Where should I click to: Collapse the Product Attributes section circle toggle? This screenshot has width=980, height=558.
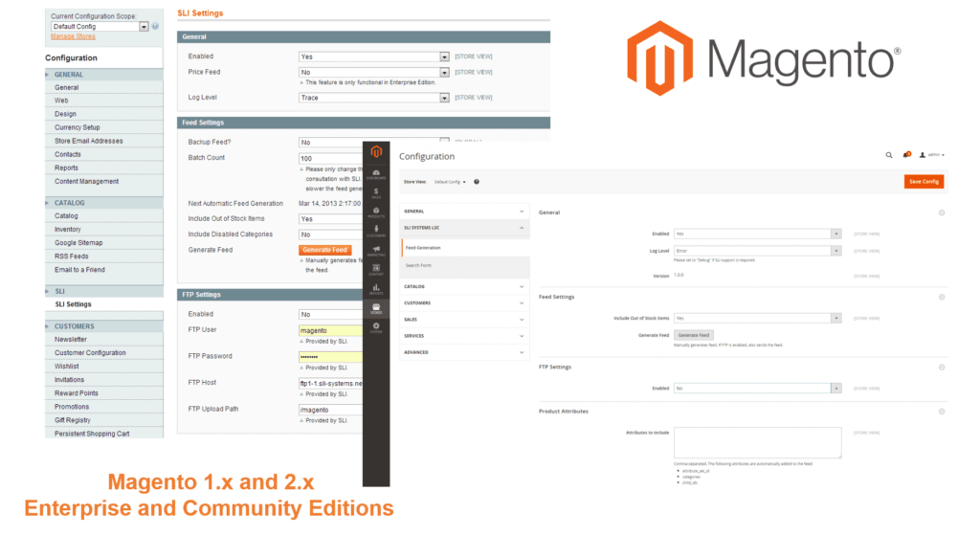pyautogui.click(x=942, y=412)
